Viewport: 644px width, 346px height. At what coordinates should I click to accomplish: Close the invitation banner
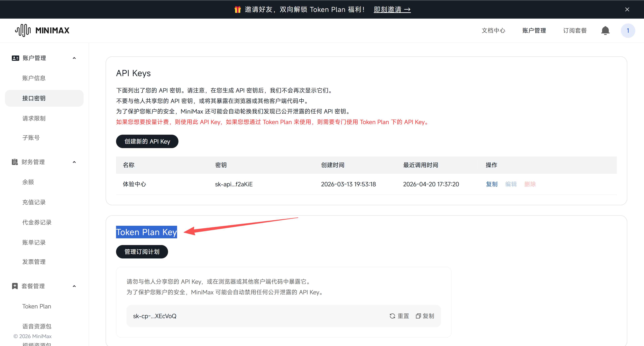click(627, 10)
